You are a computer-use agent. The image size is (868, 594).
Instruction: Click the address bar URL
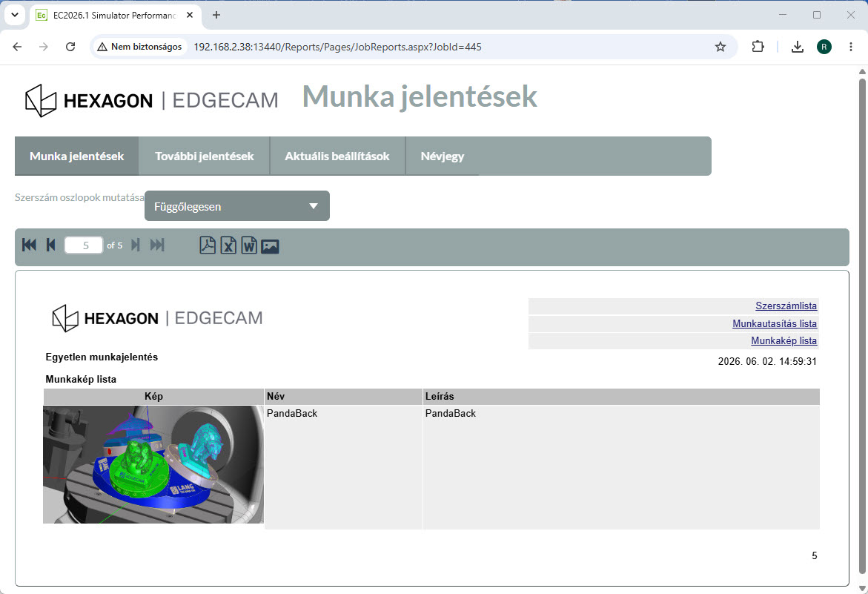[338, 47]
